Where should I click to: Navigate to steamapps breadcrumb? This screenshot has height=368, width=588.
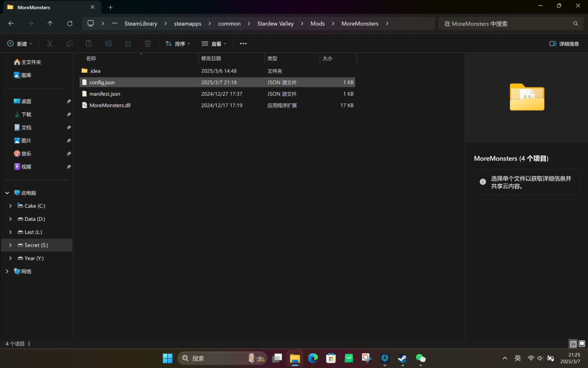(187, 23)
